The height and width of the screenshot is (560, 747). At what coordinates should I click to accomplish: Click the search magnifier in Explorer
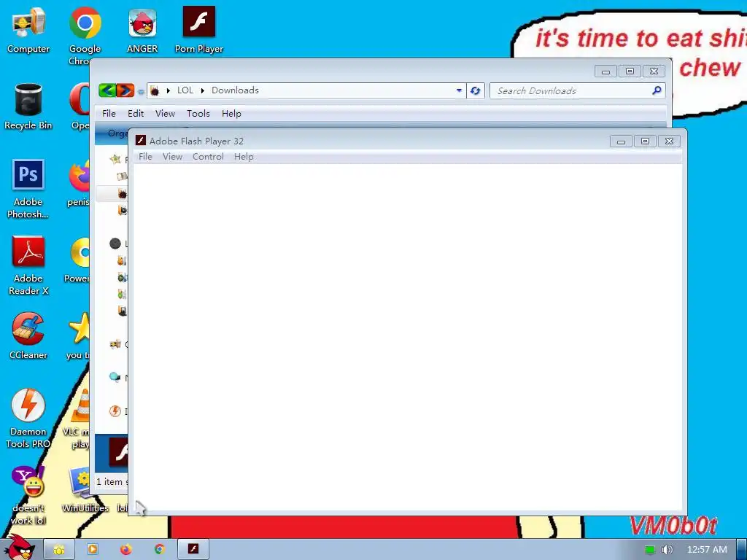(657, 90)
